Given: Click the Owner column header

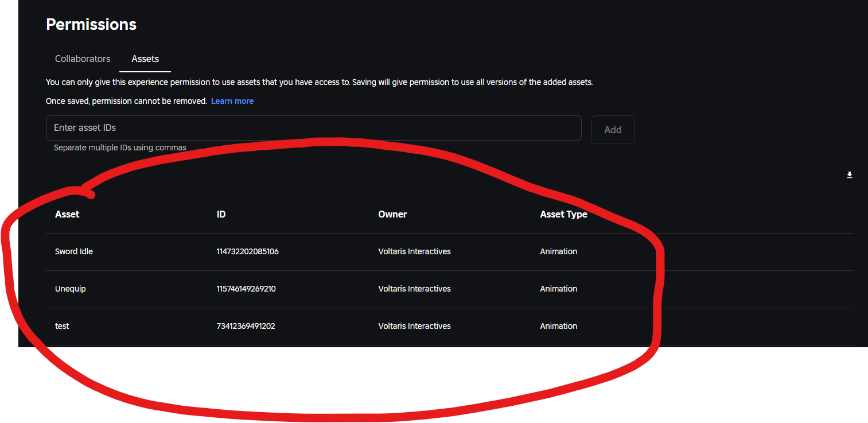Looking at the screenshot, I should 392,214.
